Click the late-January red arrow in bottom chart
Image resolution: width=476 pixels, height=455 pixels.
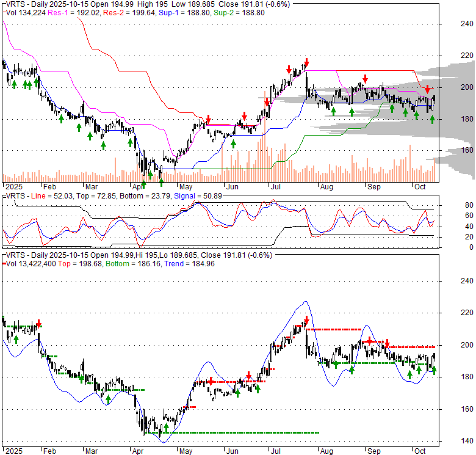(x=38, y=324)
